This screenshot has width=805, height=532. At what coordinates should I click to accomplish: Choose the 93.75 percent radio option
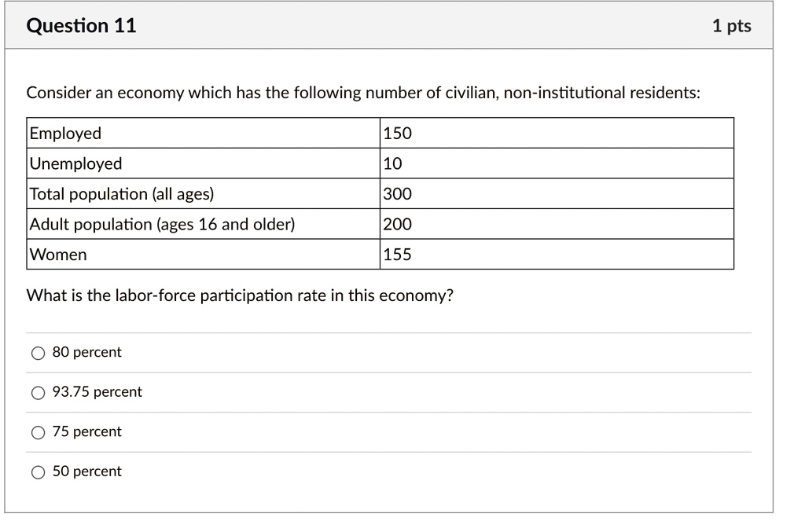coord(38,393)
